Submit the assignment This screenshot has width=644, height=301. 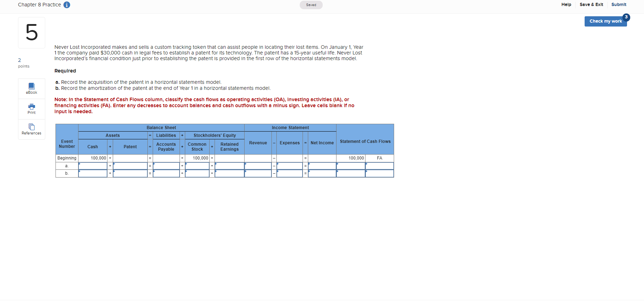619,5
